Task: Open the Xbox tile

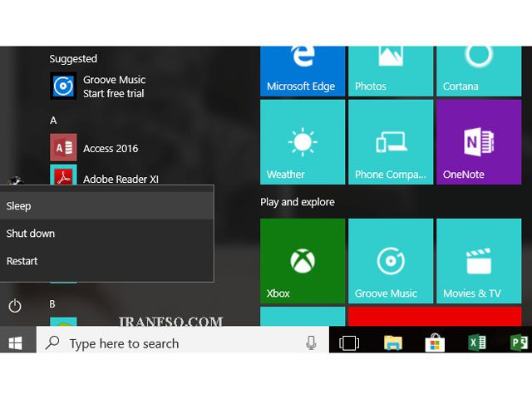Action: pos(303,261)
